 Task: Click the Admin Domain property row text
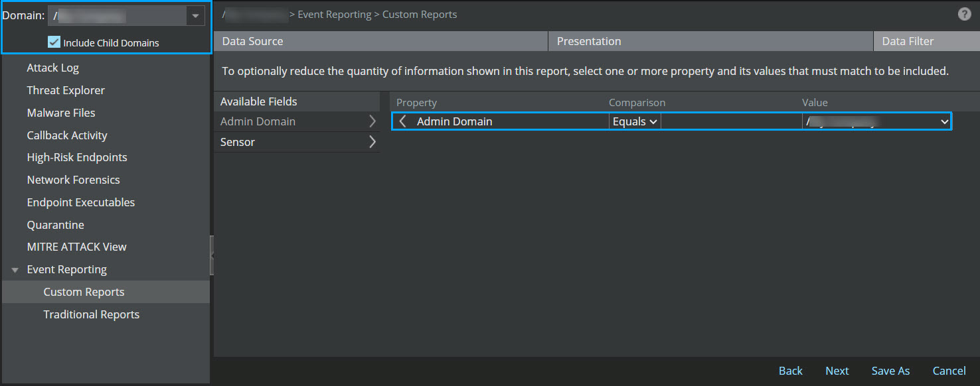[x=455, y=121]
